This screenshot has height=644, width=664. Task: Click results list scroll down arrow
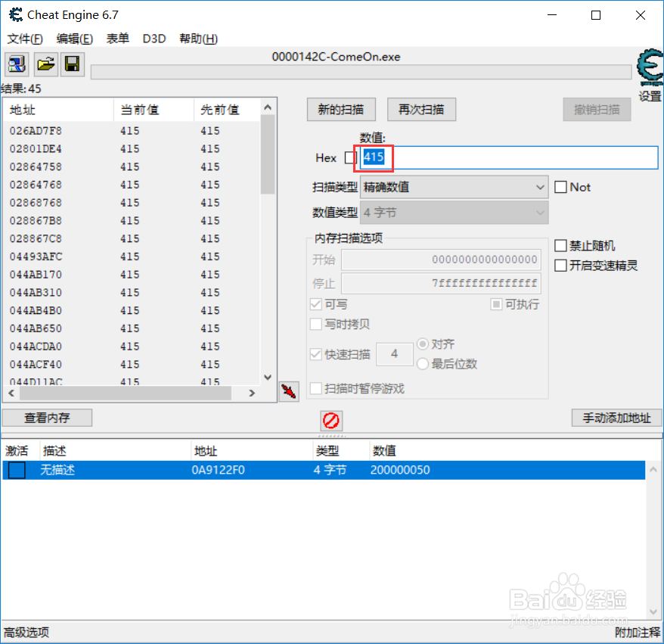tap(268, 377)
